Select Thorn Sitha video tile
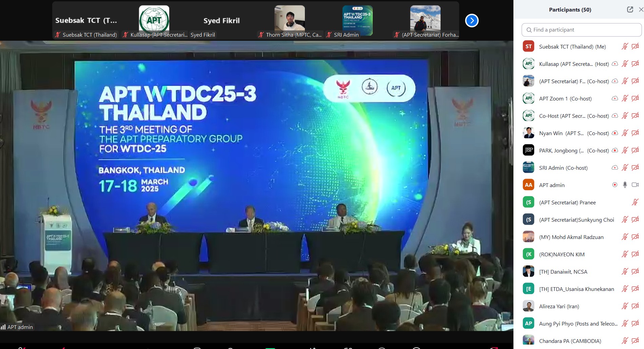 pyautogui.click(x=290, y=21)
